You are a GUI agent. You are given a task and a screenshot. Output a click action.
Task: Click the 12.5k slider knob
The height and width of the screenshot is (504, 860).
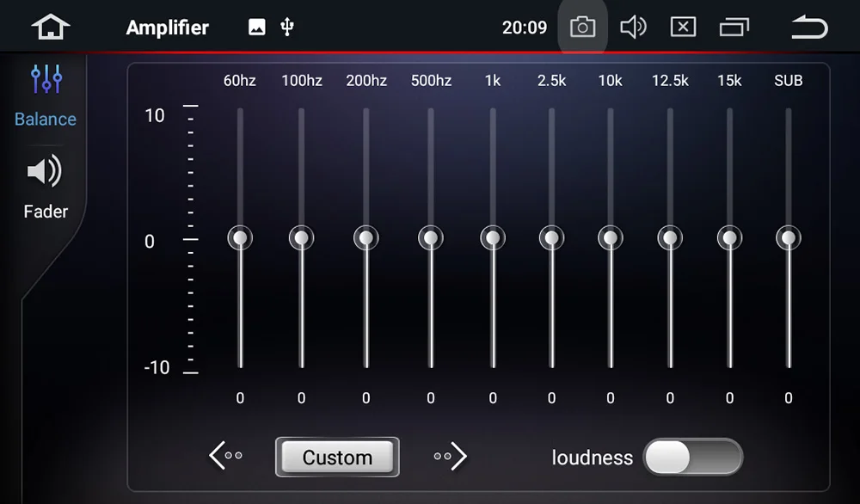click(670, 238)
